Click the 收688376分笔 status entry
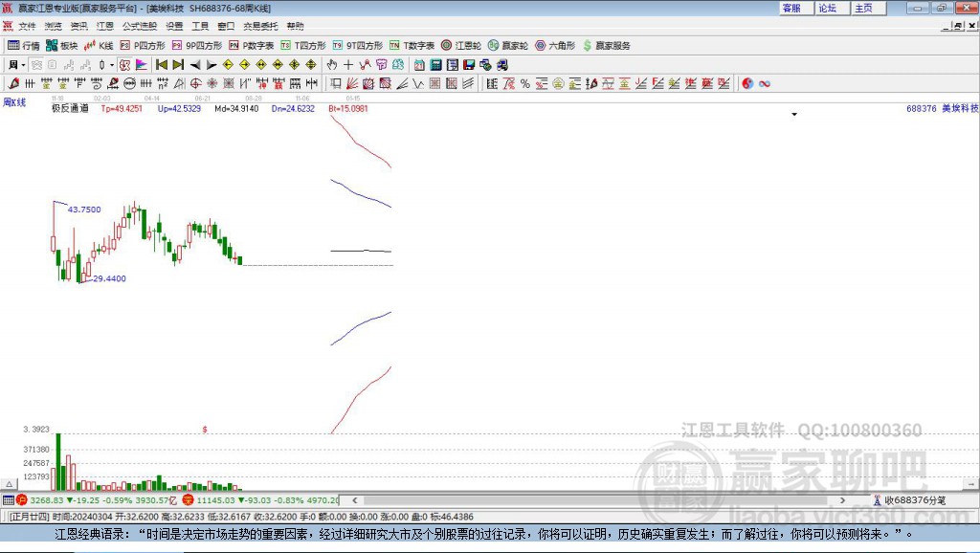Image resolution: width=980 pixels, height=553 pixels. (x=909, y=499)
